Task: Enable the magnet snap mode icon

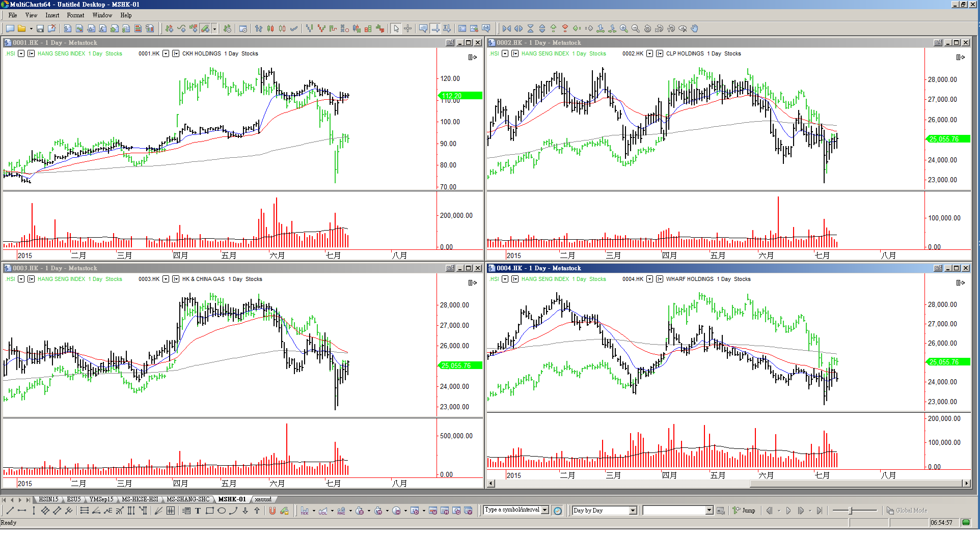Action: click(x=272, y=511)
